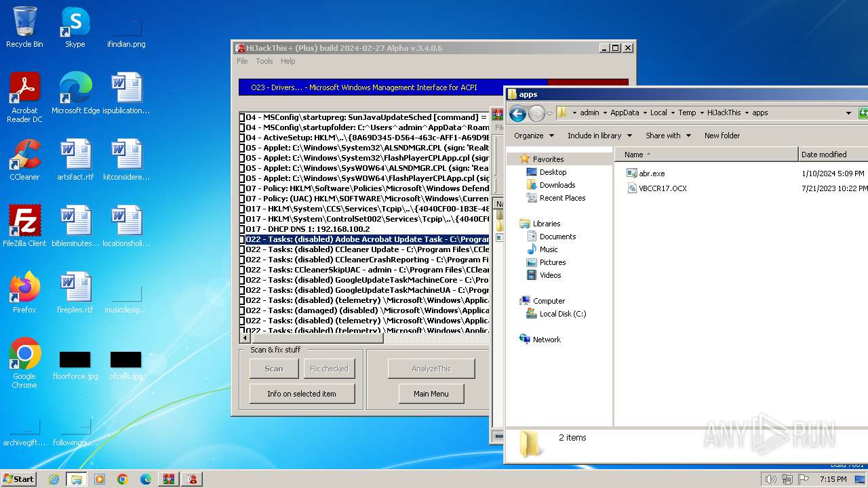Click Info on selected item button

pyautogui.click(x=302, y=394)
